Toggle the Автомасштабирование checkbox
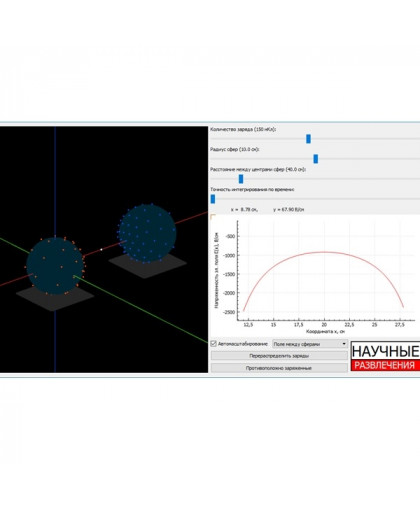420x508 pixels. [214, 344]
